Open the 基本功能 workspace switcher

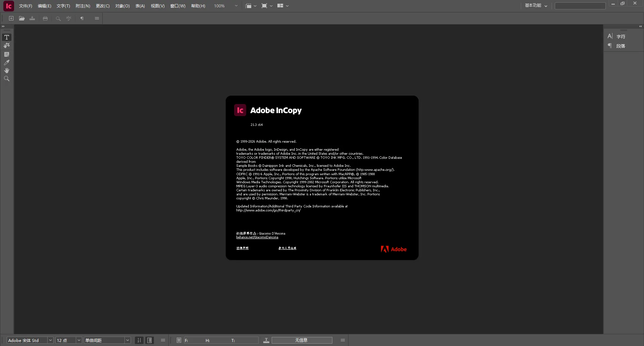[x=536, y=6]
